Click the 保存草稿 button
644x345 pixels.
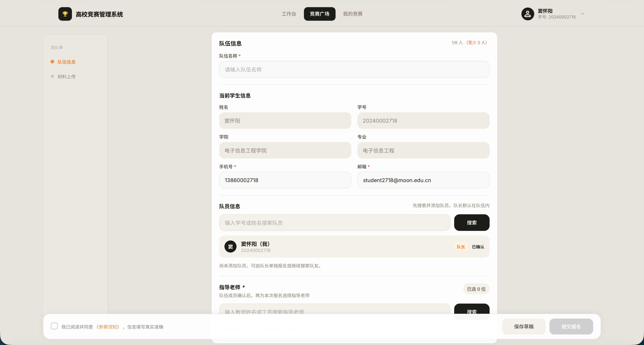click(x=523, y=327)
